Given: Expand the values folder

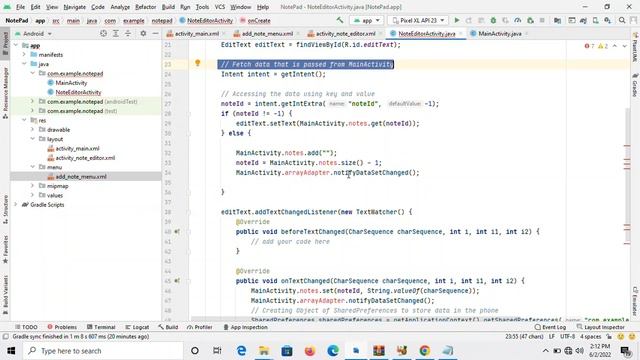Looking at the screenshot, I should [32, 195].
